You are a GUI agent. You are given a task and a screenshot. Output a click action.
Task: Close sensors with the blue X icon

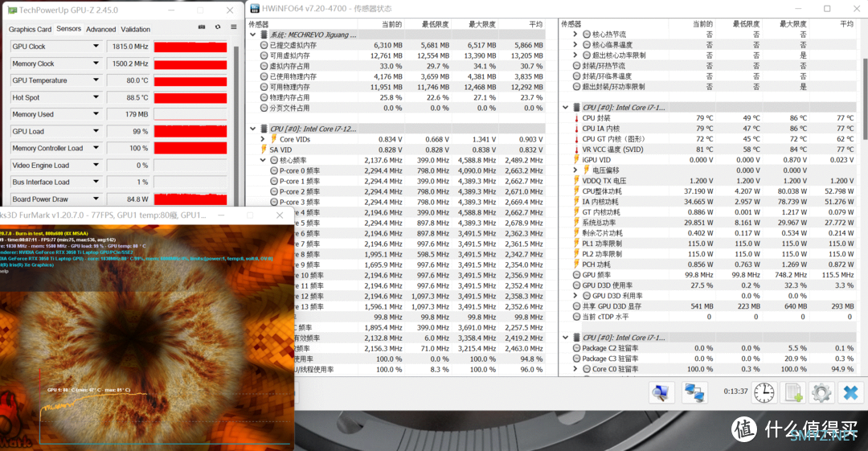coord(850,392)
